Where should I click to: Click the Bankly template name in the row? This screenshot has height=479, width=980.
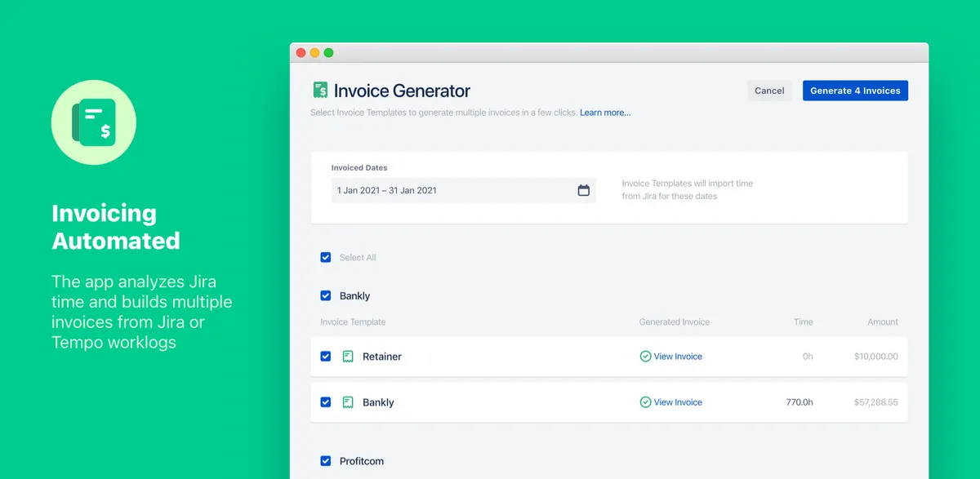pyautogui.click(x=378, y=402)
